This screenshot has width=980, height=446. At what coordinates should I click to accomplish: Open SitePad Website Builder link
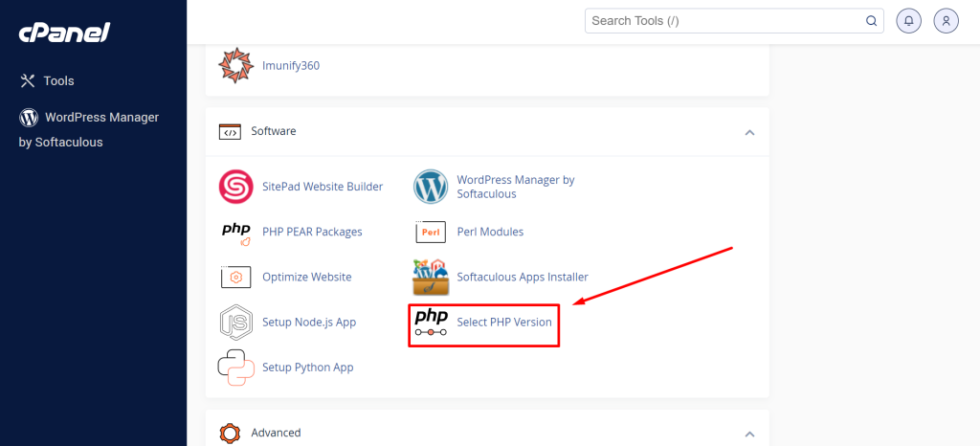[x=323, y=186]
